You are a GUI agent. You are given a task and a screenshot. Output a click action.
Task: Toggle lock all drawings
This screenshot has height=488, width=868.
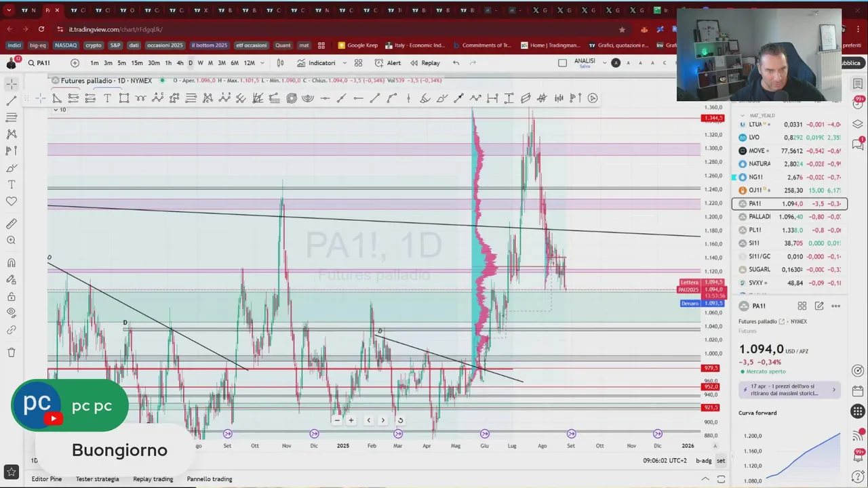[x=12, y=297]
